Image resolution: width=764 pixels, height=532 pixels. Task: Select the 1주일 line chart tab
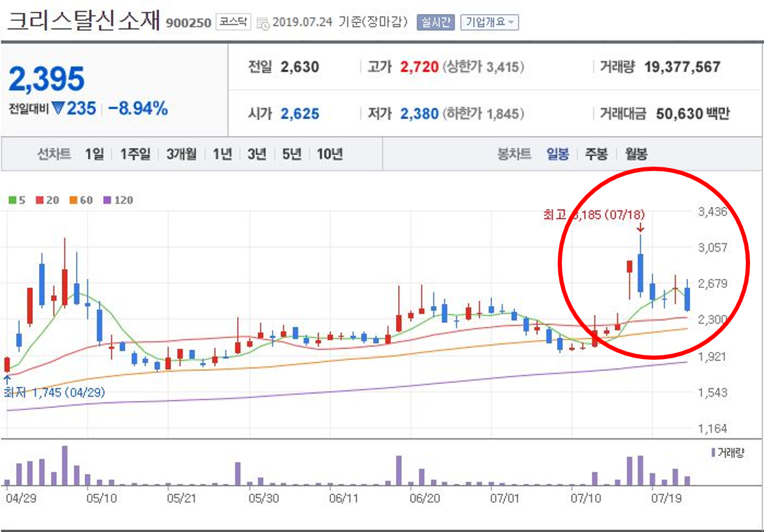(x=135, y=154)
